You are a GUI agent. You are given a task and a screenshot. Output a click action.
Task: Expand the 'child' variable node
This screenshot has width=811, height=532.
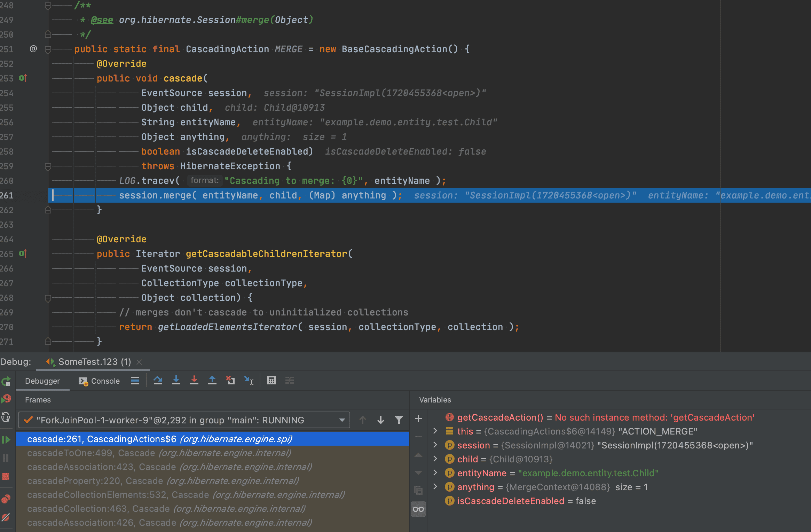pyautogui.click(x=435, y=459)
